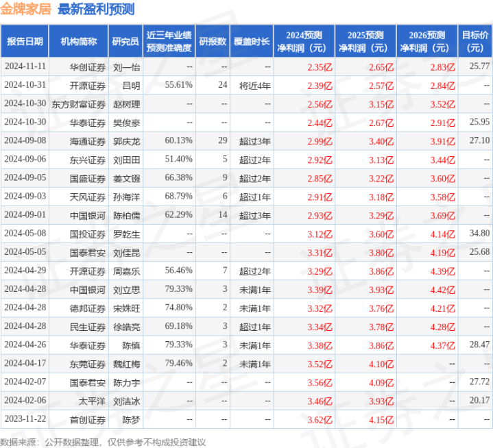
Task: Click 民生证券 institution name
Action: [x=87, y=327]
